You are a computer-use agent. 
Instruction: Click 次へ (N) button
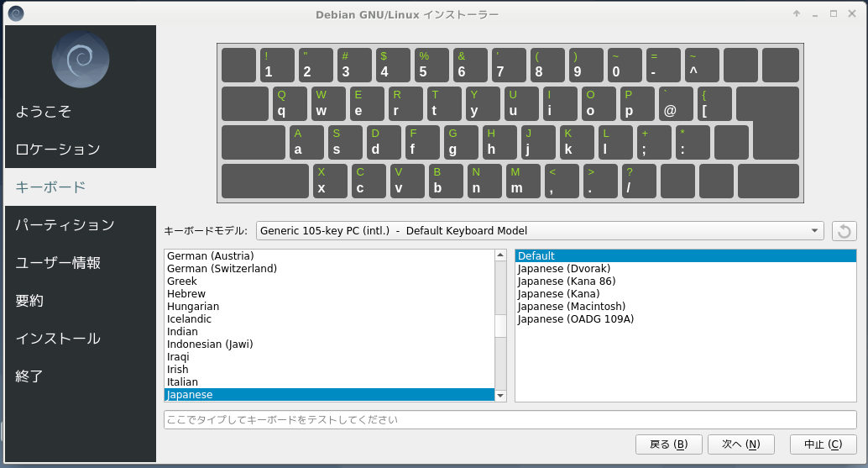point(735,444)
